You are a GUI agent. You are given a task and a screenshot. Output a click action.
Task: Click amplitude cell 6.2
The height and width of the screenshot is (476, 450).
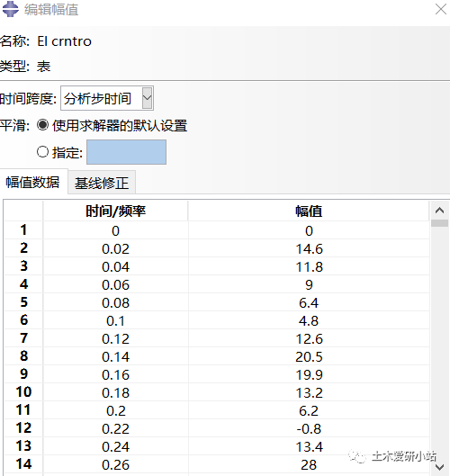click(309, 410)
